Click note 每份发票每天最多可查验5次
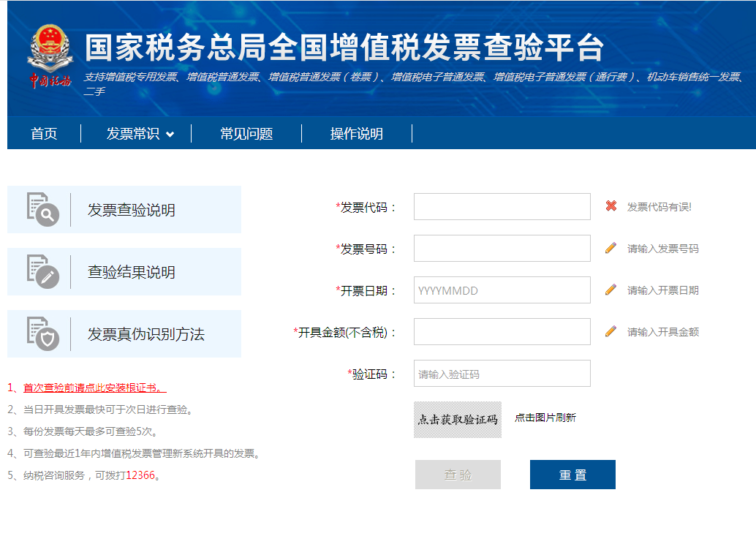Viewport: 756px width, 536px height. [x=83, y=431]
